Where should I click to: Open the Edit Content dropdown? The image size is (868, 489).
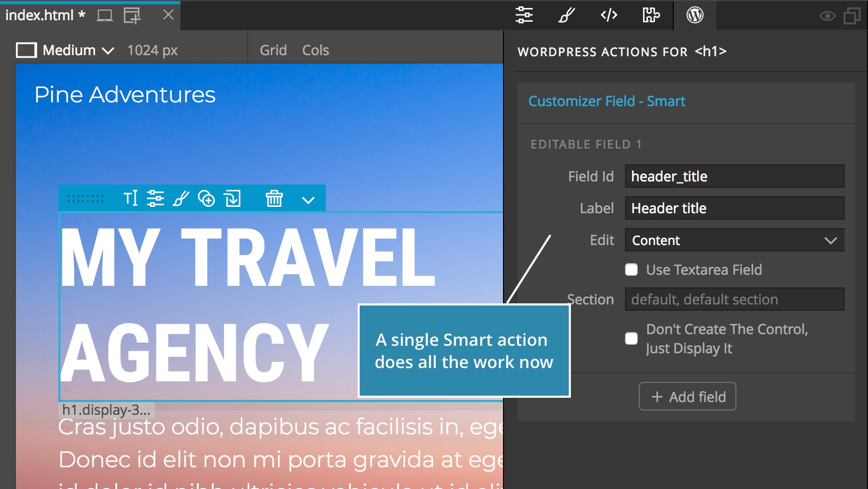(x=735, y=240)
